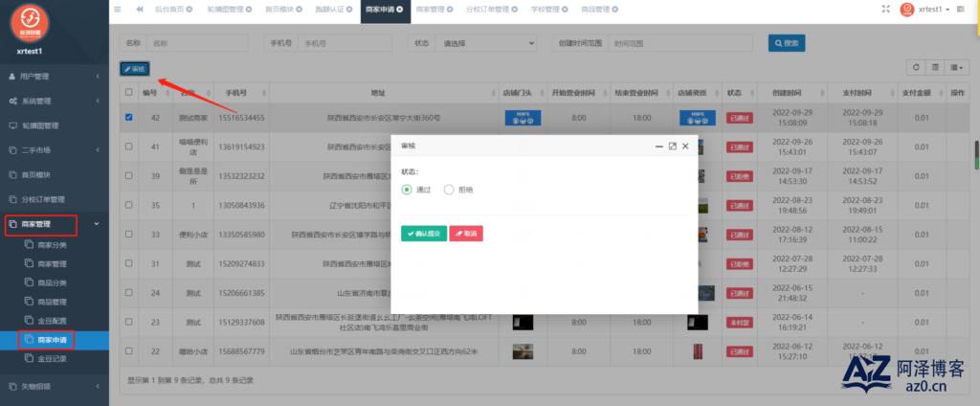Click the 金豆配置 submenu icon
The image size is (980, 406).
(x=29, y=320)
